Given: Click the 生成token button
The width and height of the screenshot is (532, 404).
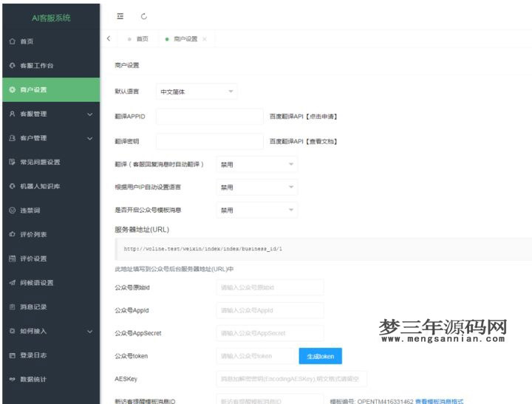Looking at the screenshot, I should [320, 356].
